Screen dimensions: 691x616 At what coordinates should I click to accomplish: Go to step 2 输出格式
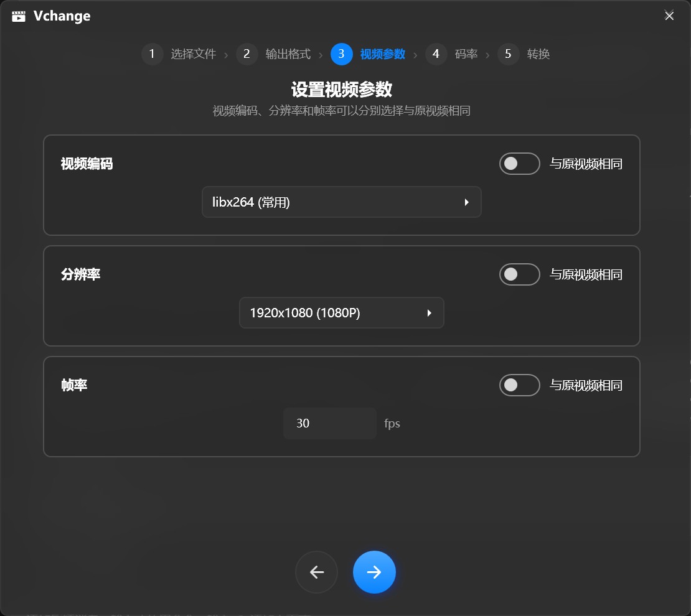click(x=274, y=54)
